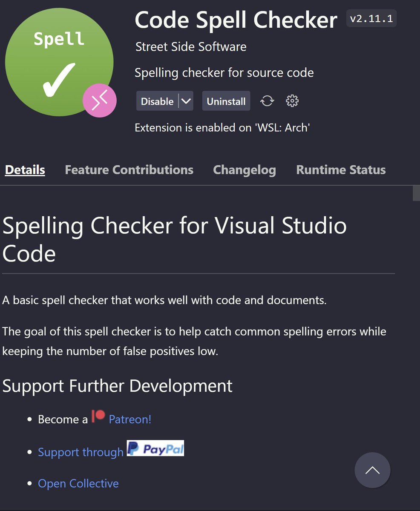Click the Street Side Software publisher name
Image resolution: width=420 pixels, height=511 pixels.
(191, 46)
